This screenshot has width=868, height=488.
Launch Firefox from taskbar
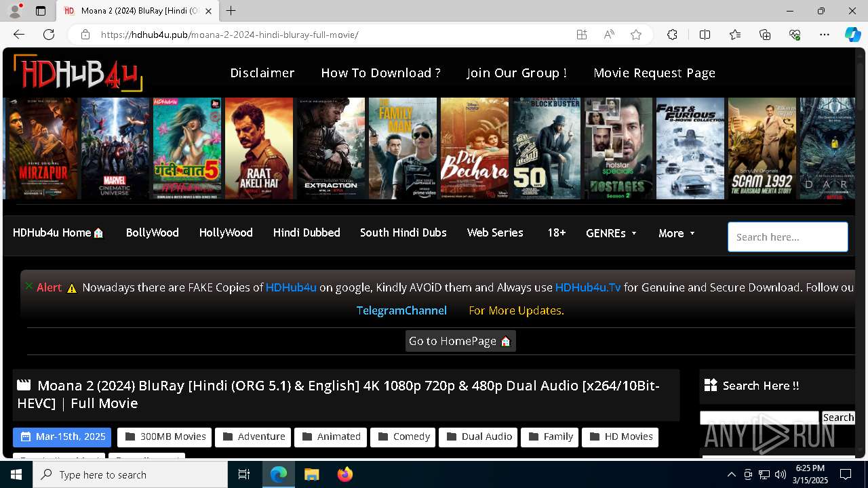coord(344,474)
